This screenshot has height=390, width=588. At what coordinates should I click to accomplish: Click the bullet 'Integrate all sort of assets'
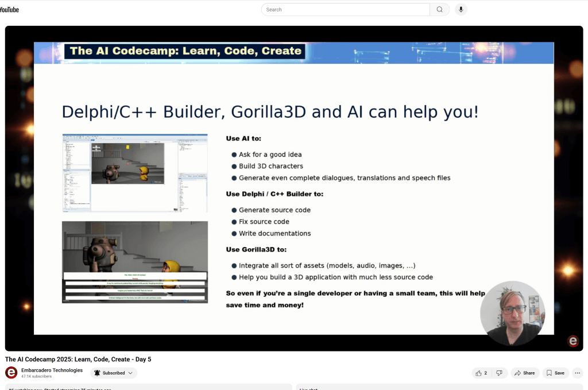[x=327, y=265]
